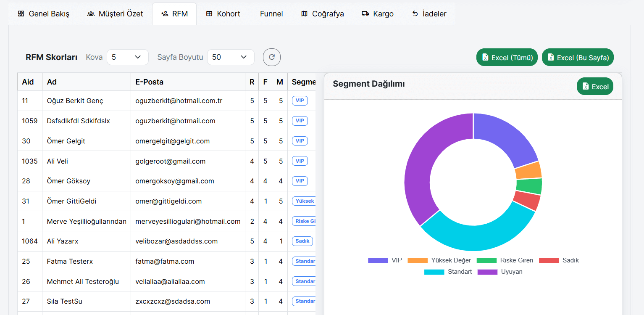
Task: Select email velibozar@asdaddss.com
Action: pyautogui.click(x=176, y=241)
